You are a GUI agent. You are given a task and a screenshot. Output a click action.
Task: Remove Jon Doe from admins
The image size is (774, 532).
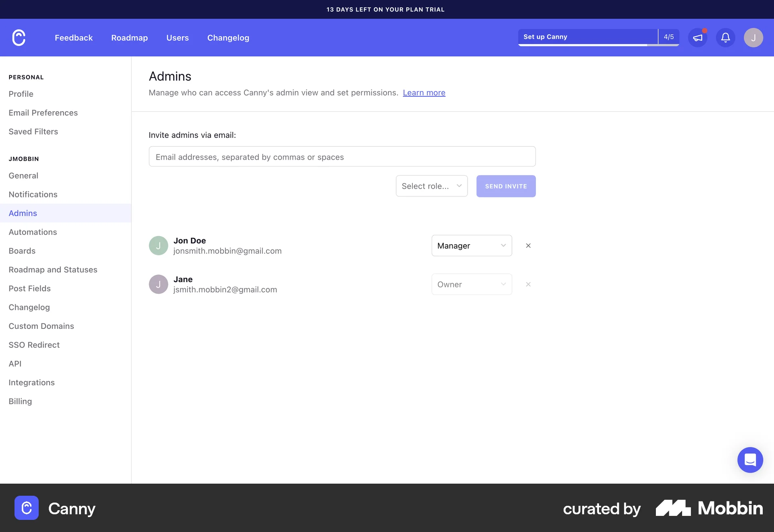pos(528,245)
